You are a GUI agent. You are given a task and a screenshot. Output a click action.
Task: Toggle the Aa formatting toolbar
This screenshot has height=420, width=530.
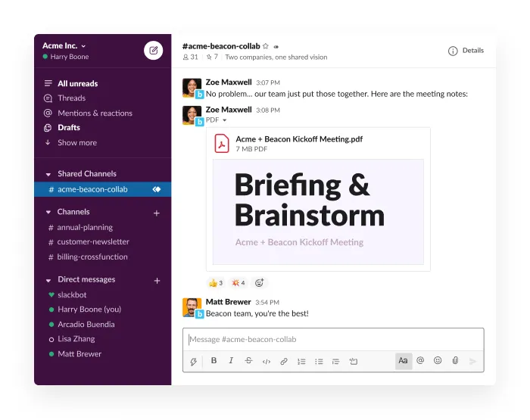404,361
